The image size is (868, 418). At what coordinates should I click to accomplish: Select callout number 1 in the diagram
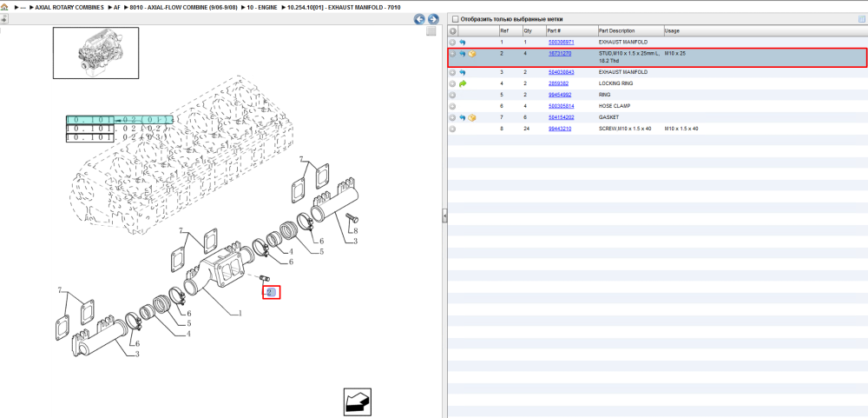[240, 313]
